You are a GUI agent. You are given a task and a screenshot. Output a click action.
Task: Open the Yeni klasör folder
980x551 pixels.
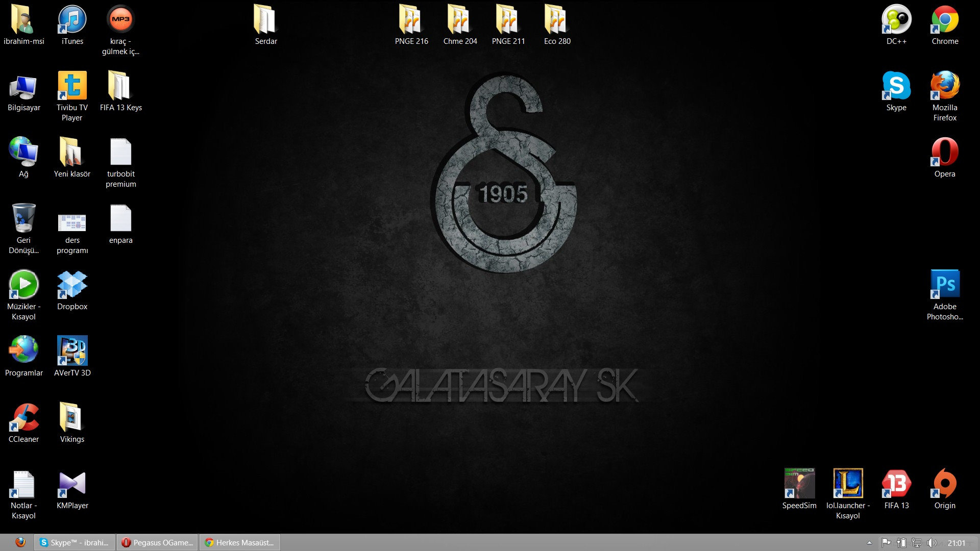[72, 157]
